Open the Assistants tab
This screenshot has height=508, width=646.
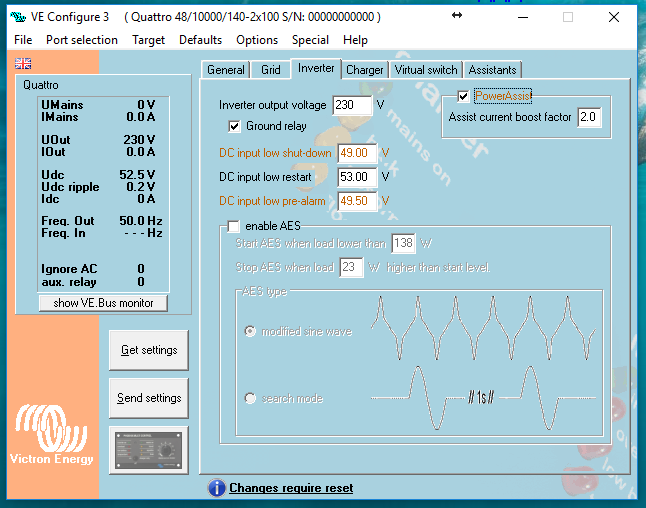point(493,70)
